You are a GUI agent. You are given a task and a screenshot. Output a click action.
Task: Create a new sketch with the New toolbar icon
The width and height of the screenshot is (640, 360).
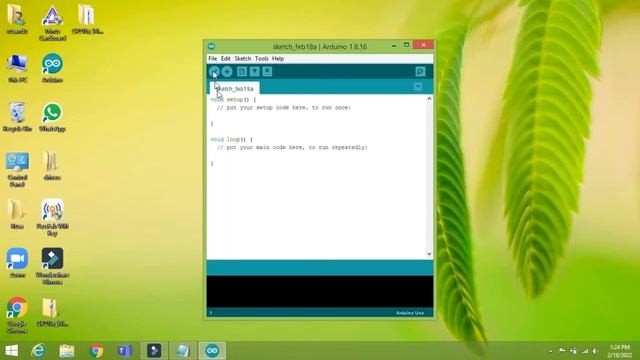click(x=242, y=72)
